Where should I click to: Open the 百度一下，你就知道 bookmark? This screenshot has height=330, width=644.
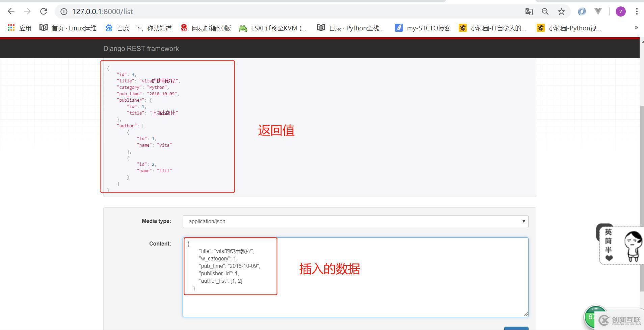pyautogui.click(x=138, y=28)
